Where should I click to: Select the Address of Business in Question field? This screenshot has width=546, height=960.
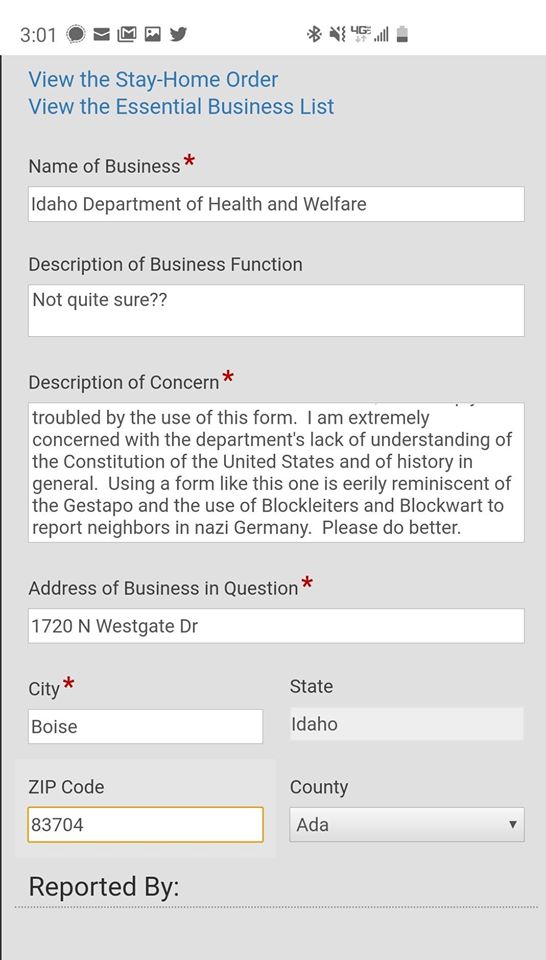click(x=276, y=626)
